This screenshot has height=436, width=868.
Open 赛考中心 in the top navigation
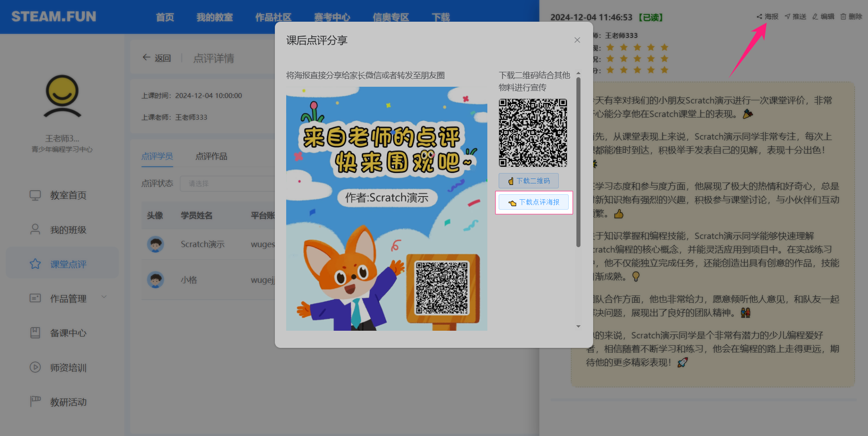pos(332,17)
